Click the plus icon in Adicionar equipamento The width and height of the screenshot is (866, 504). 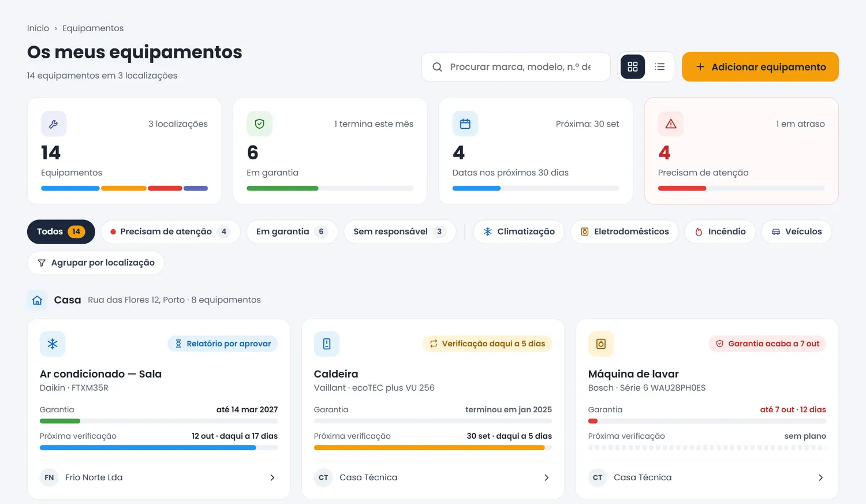[x=700, y=67]
